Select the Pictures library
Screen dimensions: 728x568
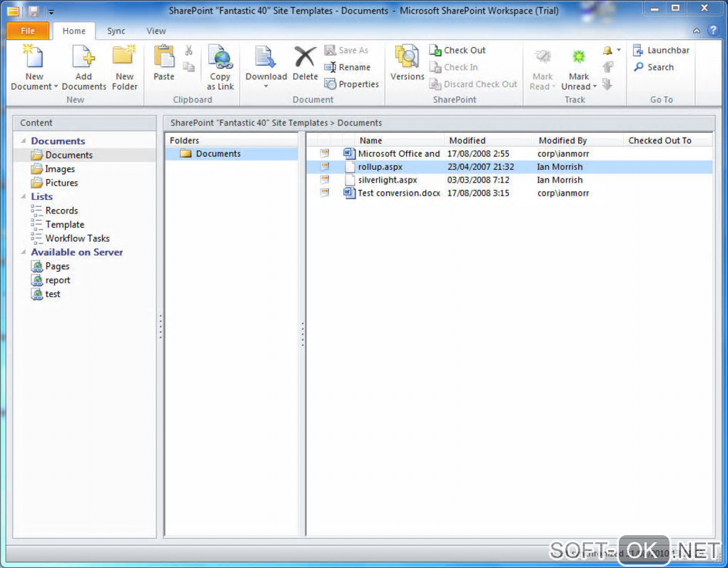[54, 183]
